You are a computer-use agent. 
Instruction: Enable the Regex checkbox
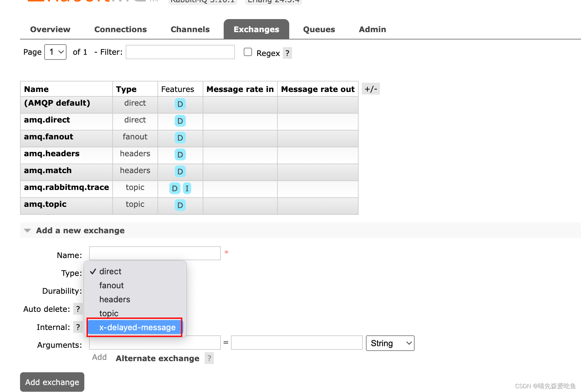tap(248, 52)
